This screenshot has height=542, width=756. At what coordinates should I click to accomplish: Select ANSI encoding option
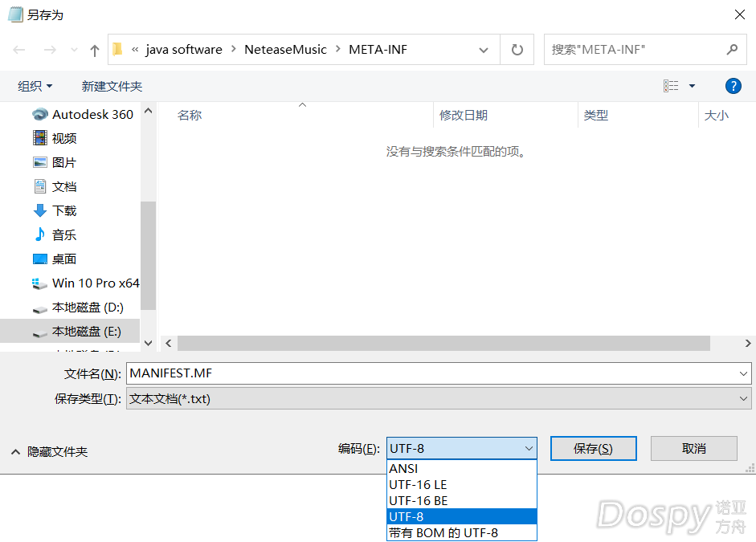(403, 468)
